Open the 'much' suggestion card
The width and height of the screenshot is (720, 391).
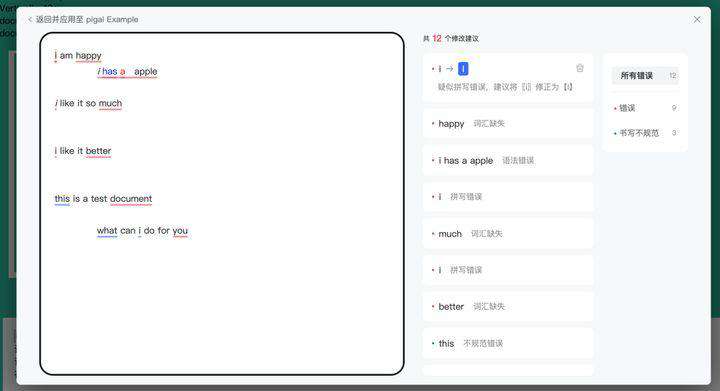pos(508,234)
